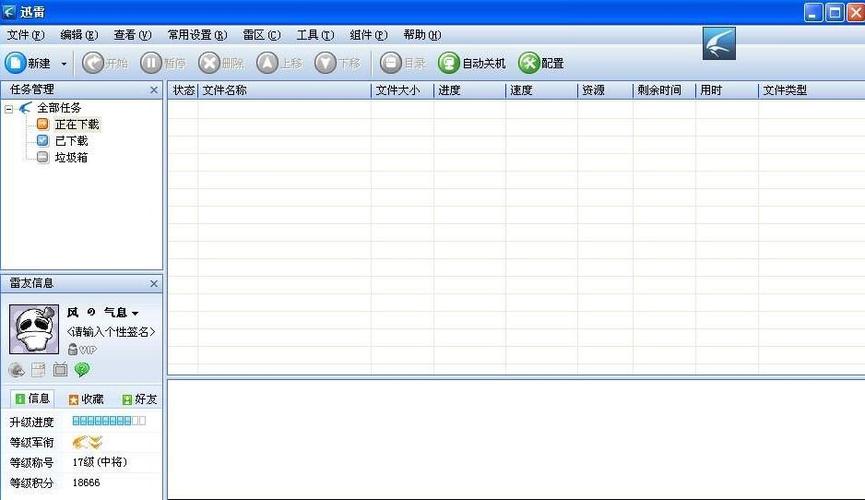Open the 文件(F) menu
The image size is (865, 500).
[25, 35]
